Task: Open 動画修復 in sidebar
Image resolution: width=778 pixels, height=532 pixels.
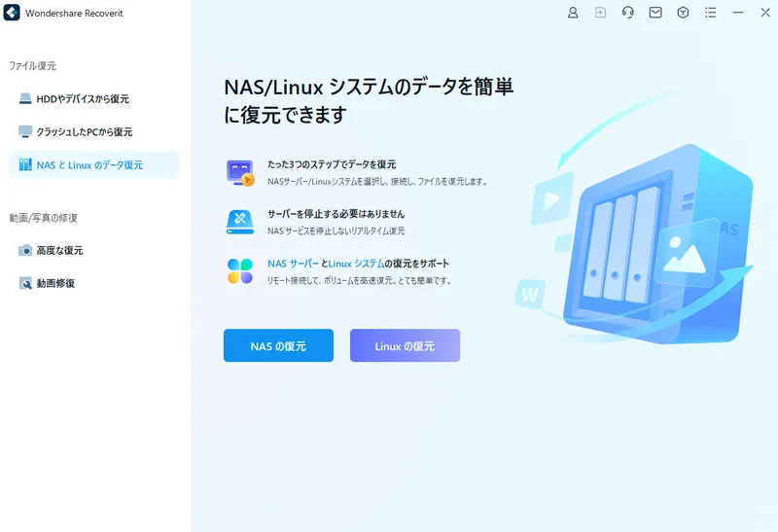Action: click(93, 283)
